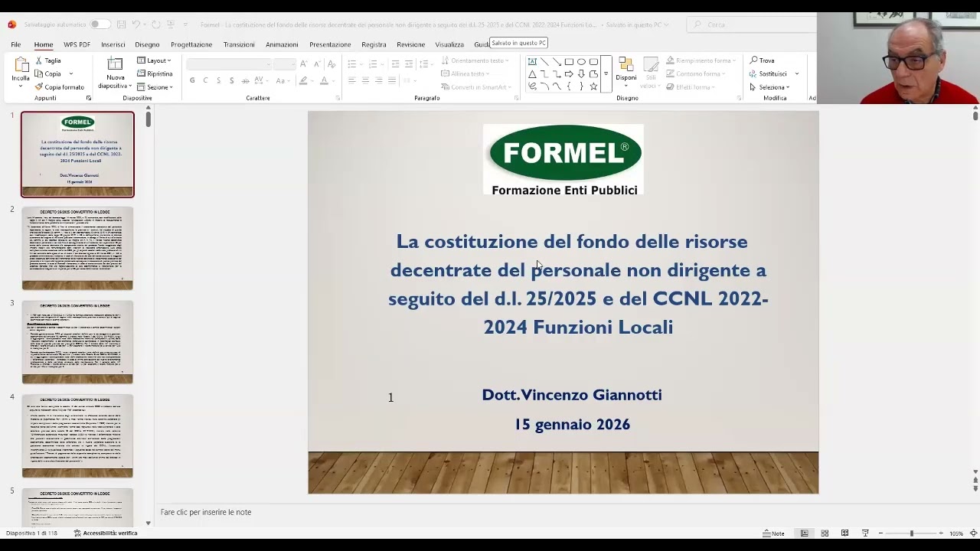
Task: Switch to the Revisione tab
Action: [x=410, y=44]
